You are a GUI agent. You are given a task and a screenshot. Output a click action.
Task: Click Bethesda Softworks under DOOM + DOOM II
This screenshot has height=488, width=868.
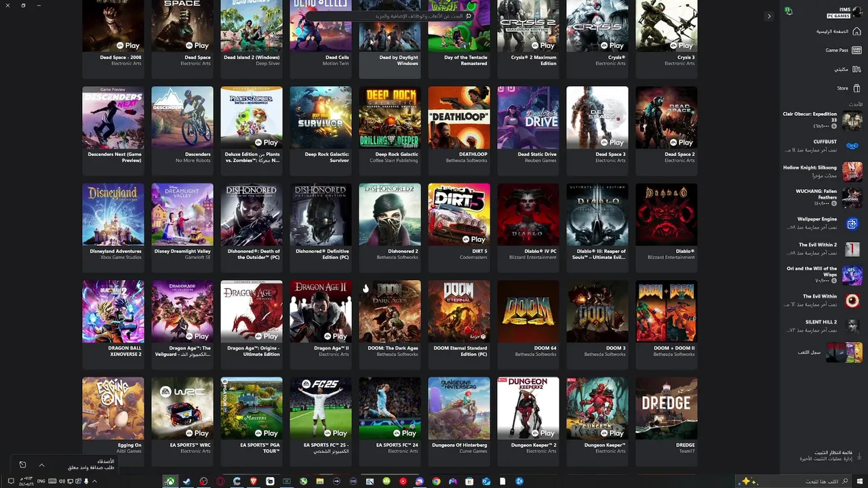674,354
